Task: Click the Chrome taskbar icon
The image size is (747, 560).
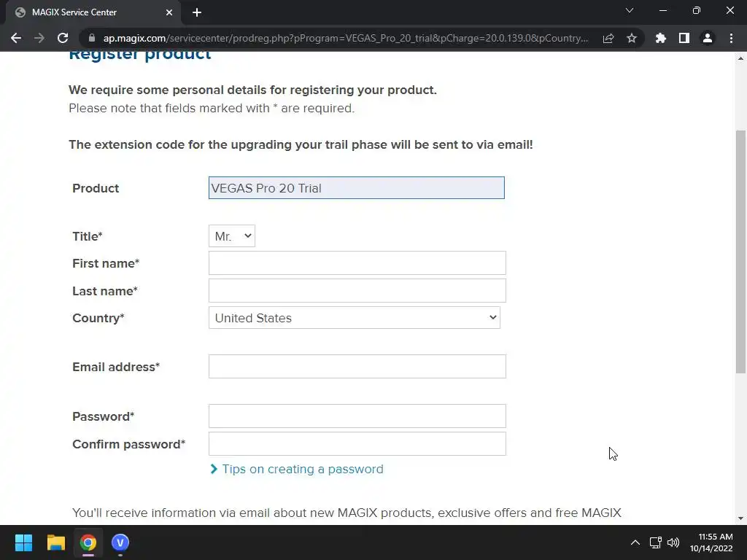Action: [88, 542]
